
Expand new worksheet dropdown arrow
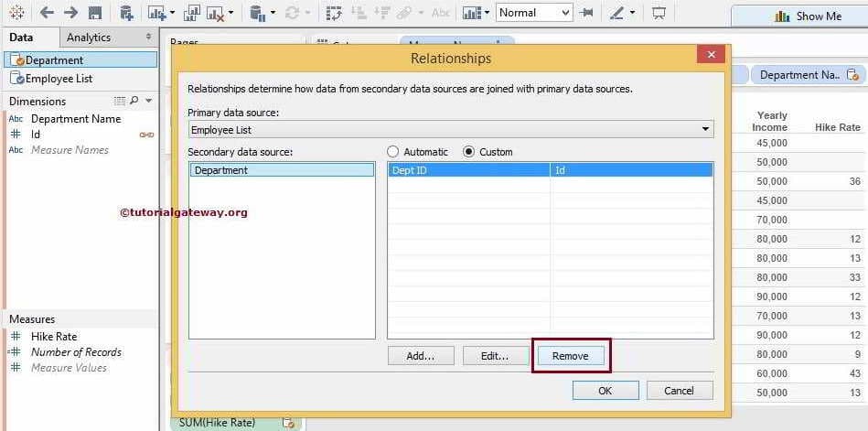click(173, 13)
